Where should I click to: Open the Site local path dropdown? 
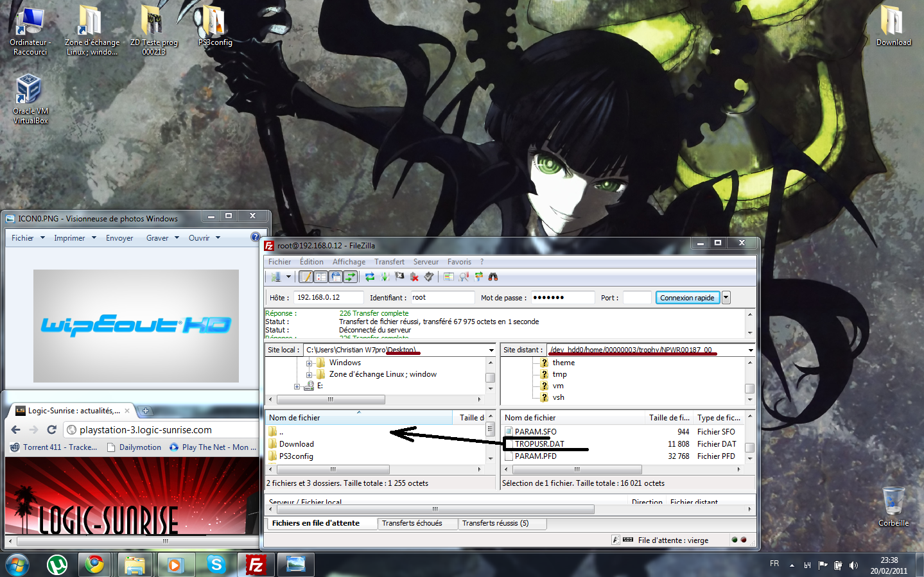tap(491, 350)
